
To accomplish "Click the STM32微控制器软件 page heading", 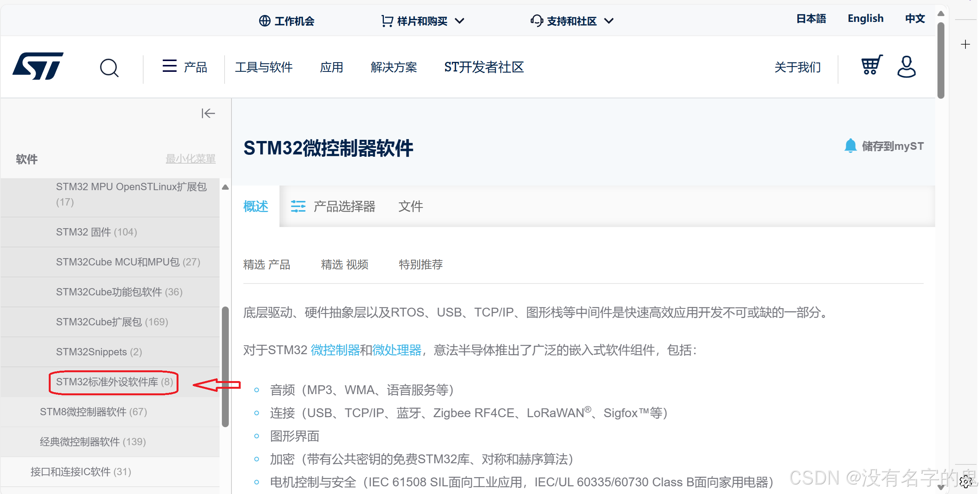I will [x=328, y=148].
